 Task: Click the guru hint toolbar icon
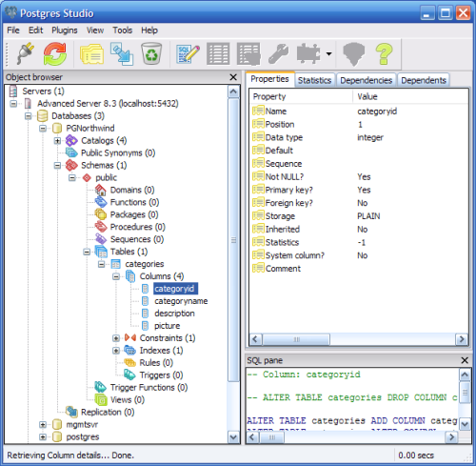[354, 54]
